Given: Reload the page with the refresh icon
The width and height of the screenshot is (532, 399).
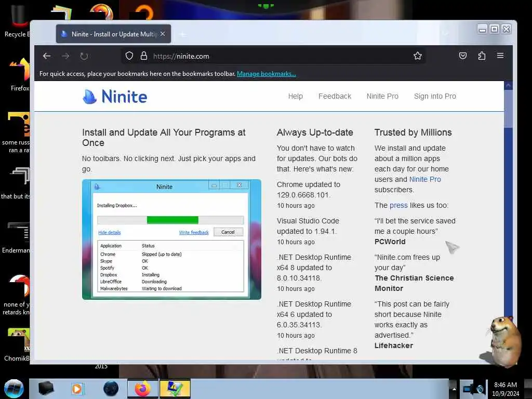Looking at the screenshot, I should coord(84,56).
